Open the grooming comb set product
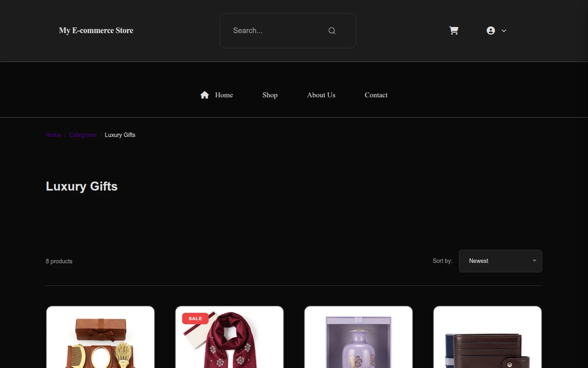 point(100,337)
